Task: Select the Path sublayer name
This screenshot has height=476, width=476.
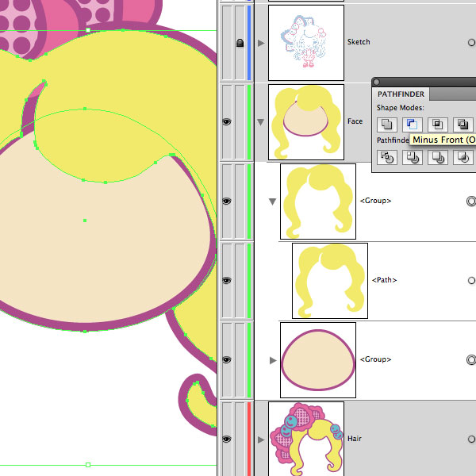Action: [x=384, y=280]
